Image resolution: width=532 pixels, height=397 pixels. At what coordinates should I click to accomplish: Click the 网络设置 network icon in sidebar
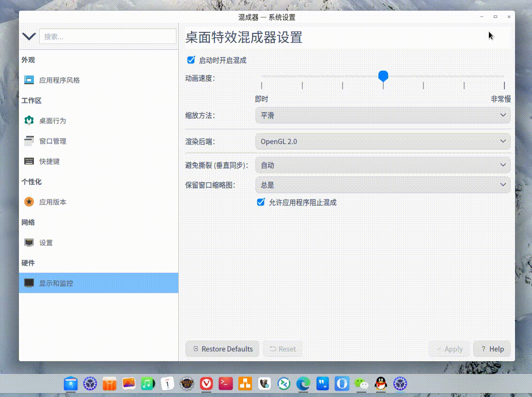29,243
